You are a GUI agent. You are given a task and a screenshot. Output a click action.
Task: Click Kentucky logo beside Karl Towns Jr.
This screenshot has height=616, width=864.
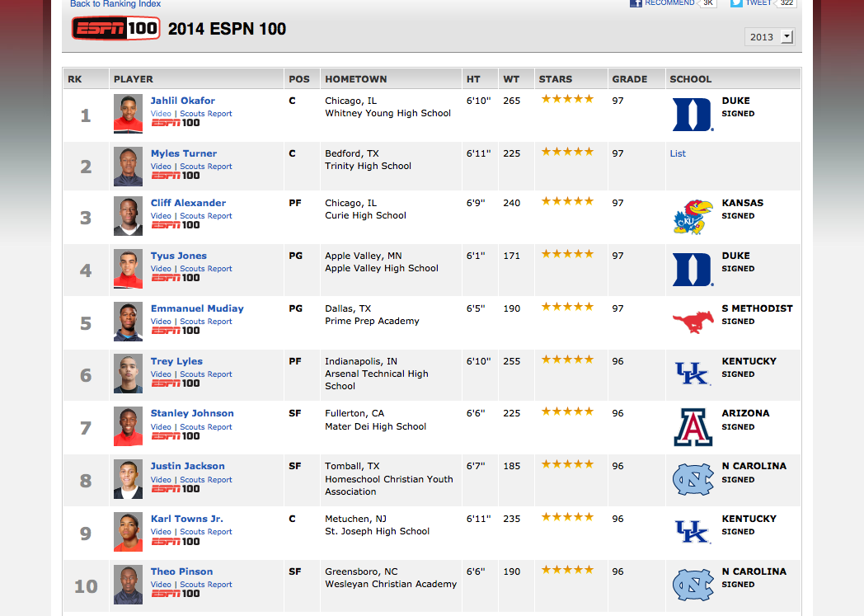693,532
